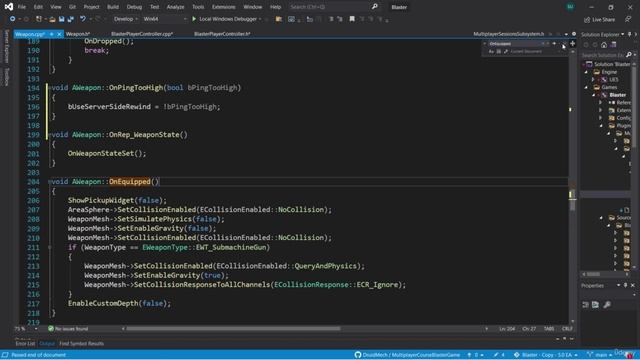Open the File menu

tap(22, 7)
